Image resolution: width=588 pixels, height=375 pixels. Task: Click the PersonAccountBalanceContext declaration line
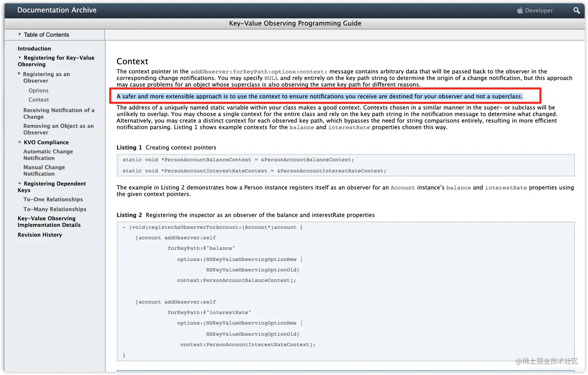tap(238, 160)
